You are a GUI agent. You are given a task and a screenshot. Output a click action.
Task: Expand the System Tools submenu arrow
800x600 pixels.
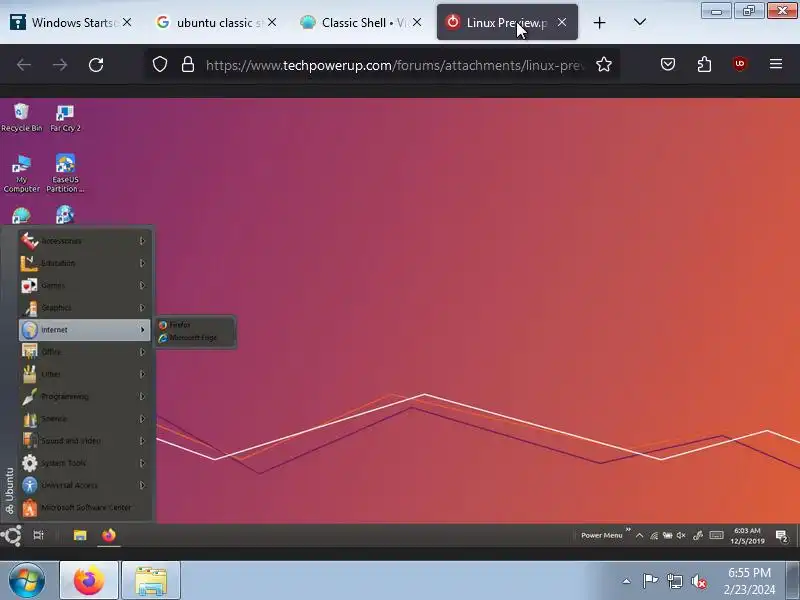click(142, 463)
